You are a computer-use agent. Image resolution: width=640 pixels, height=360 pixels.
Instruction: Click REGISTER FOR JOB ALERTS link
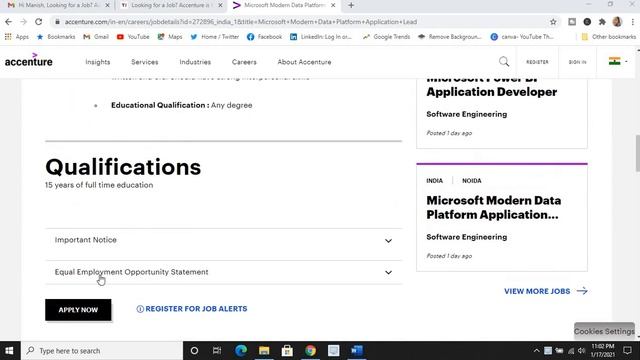[x=196, y=309]
